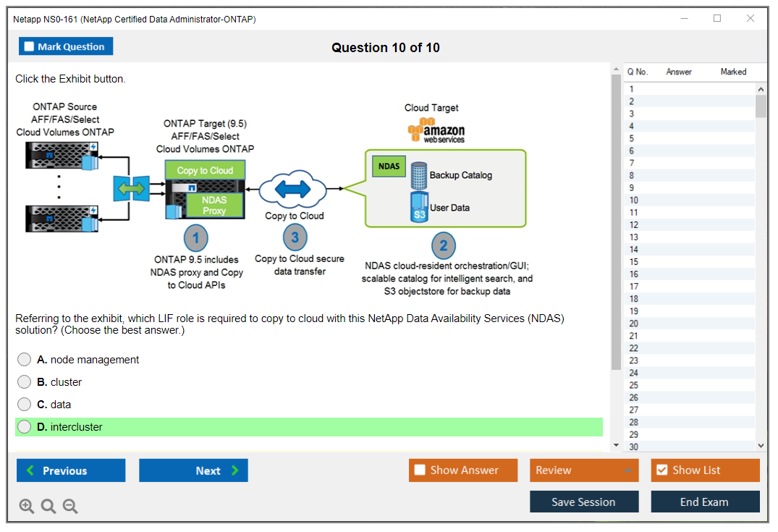Click the Copy to Cloud arrow cloud icon
The height and width of the screenshot is (532, 778).
(294, 190)
